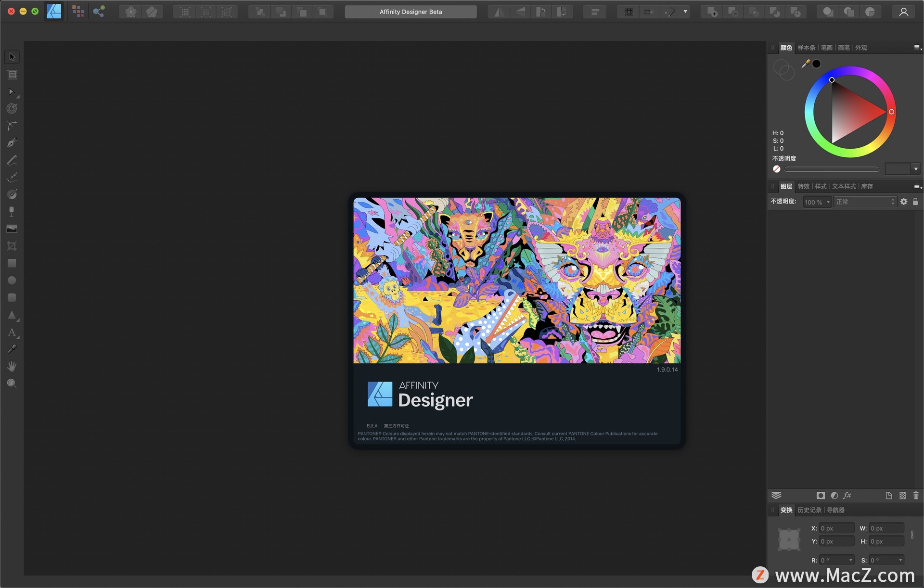This screenshot has width=924, height=588.
Task: Click add layer page icon
Action: click(889, 496)
